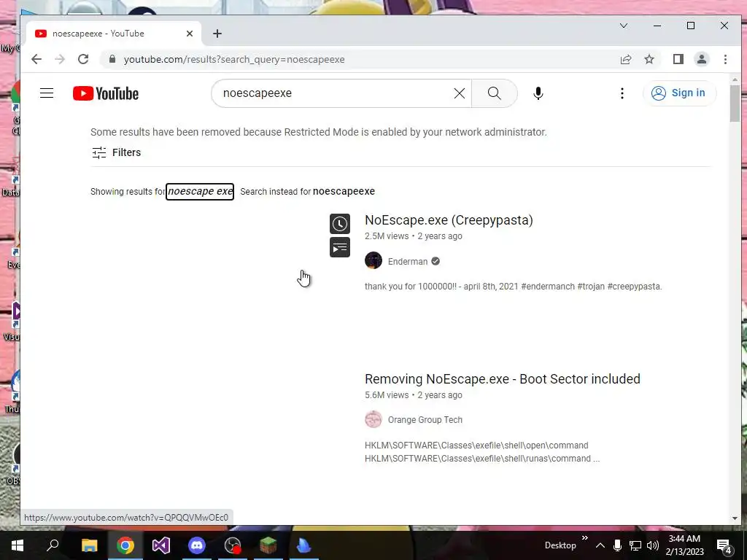Screen dimensions: 747x560
Task: Open the volume control in tray
Action: point(653,545)
